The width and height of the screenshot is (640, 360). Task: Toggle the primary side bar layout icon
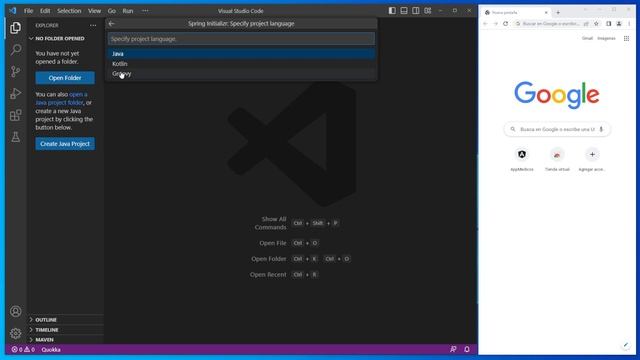(392, 11)
